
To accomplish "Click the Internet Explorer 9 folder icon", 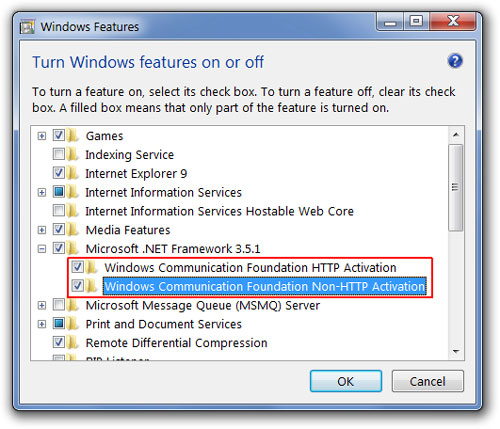I will (73, 173).
